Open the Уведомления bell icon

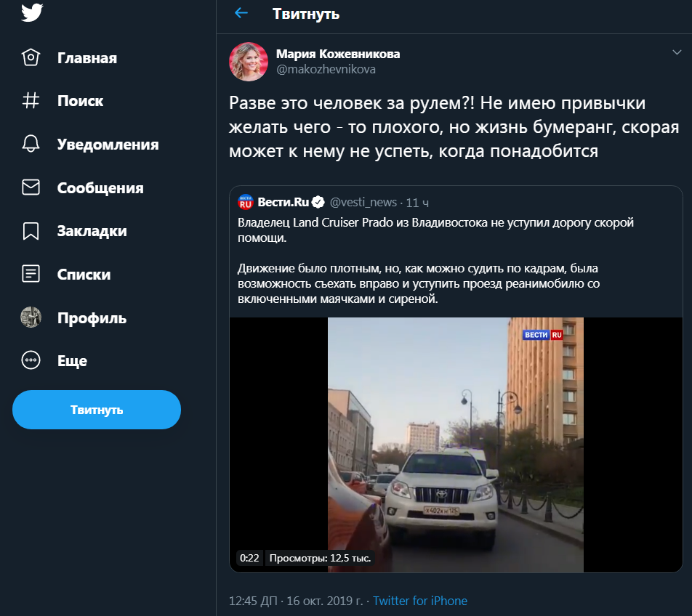click(x=31, y=144)
